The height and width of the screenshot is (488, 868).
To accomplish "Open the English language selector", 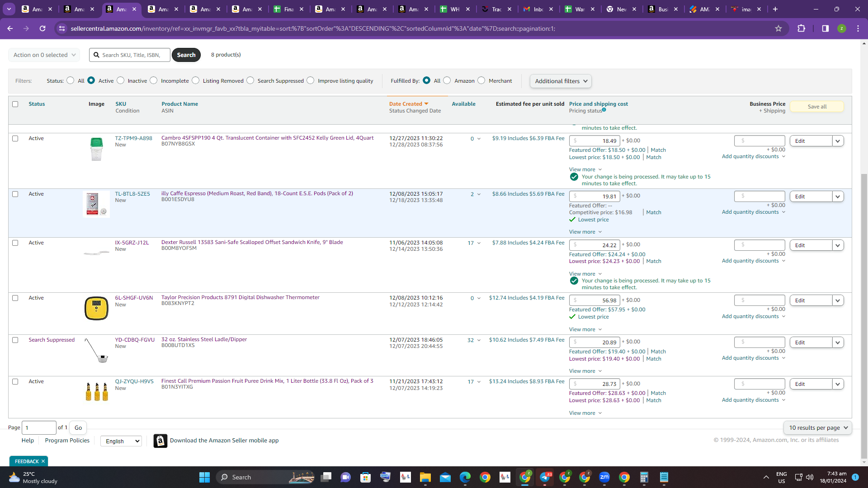I will (x=121, y=441).
